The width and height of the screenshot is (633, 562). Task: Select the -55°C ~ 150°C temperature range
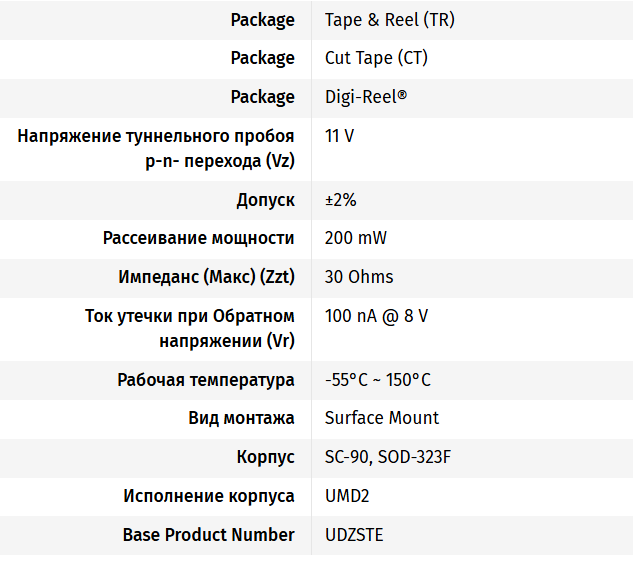(x=378, y=380)
